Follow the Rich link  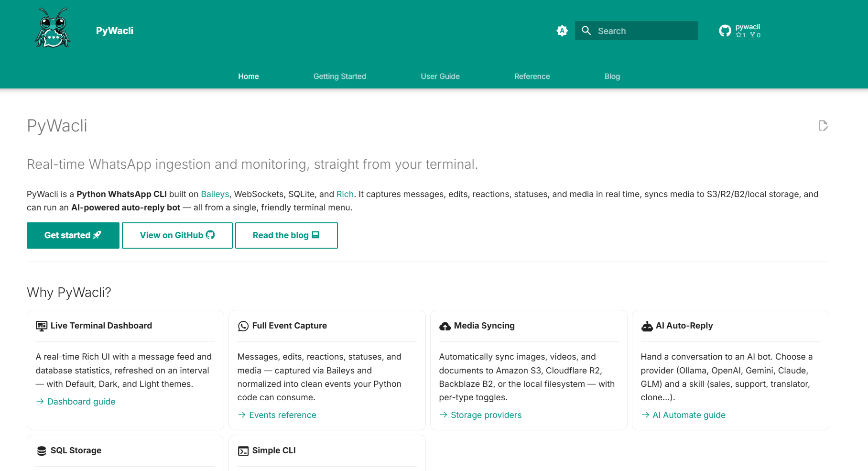tap(345, 194)
